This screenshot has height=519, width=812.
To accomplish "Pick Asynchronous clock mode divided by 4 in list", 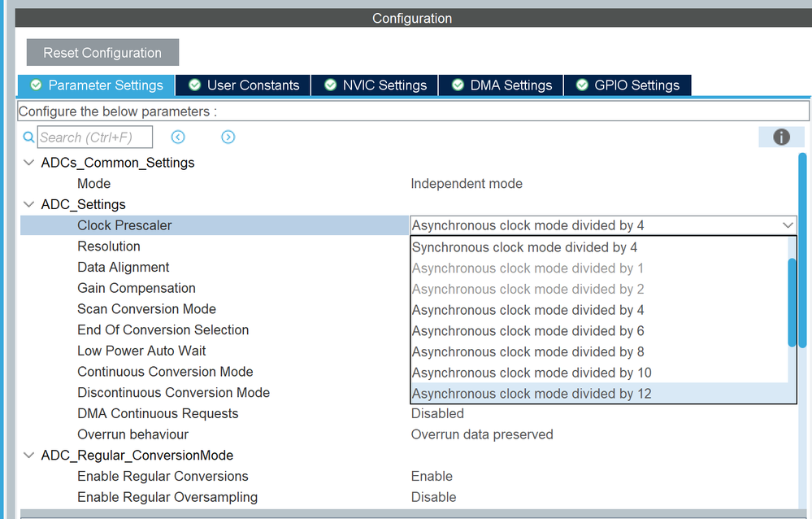I will click(x=599, y=310).
